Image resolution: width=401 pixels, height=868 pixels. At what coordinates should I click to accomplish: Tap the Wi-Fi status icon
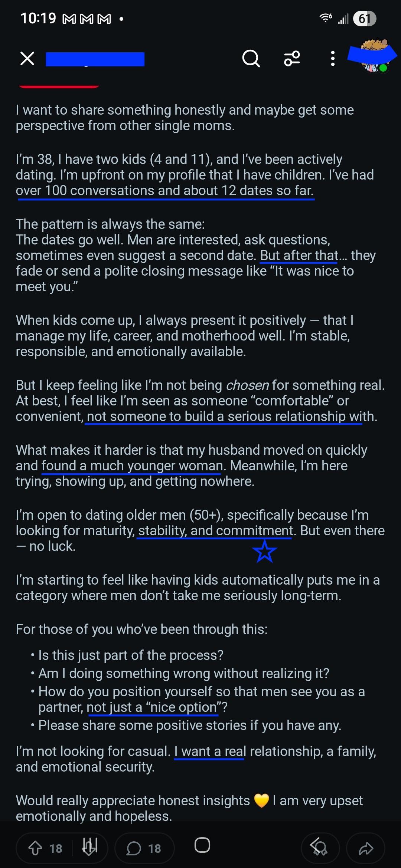point(326,18)
